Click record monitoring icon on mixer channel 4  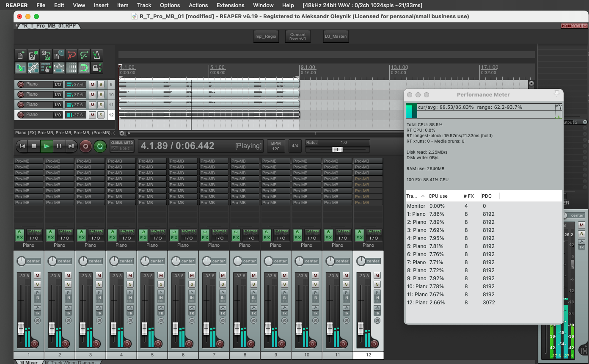click(x=130, y=292)
